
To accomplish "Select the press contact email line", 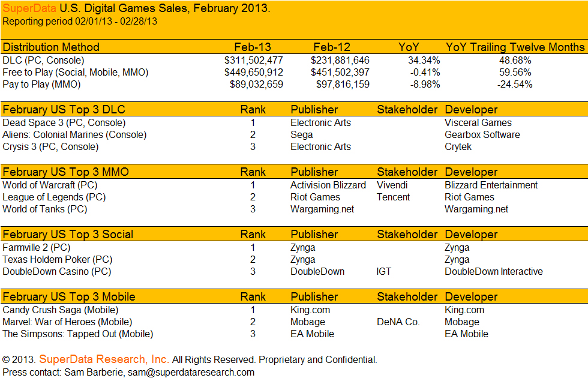I will [128, 372].
